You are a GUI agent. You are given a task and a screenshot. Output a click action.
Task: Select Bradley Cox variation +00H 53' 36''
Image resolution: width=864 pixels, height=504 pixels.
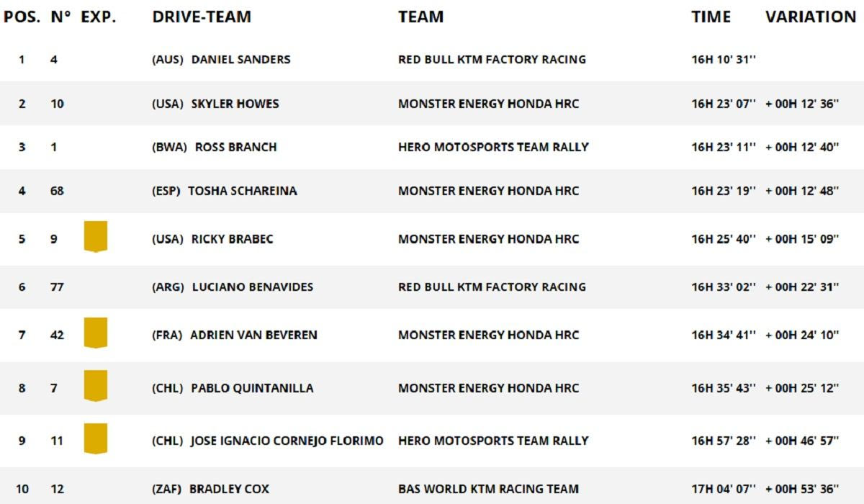[x=802, y=489]
